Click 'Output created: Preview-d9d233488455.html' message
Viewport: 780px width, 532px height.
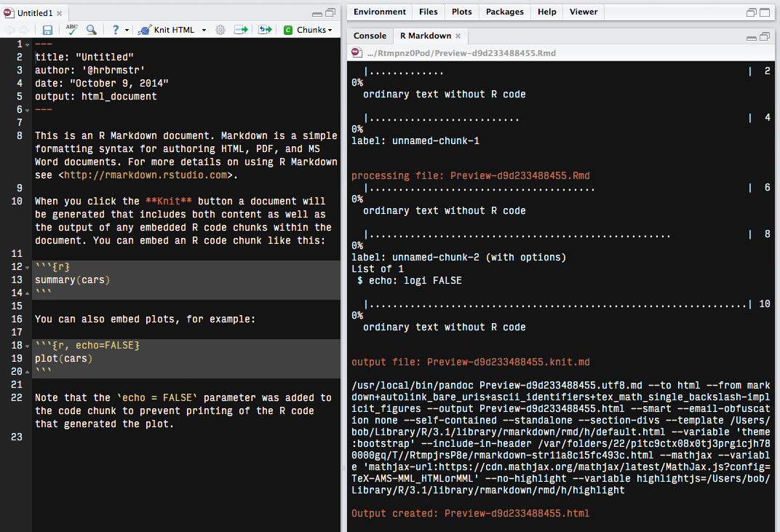coord(470,513)
